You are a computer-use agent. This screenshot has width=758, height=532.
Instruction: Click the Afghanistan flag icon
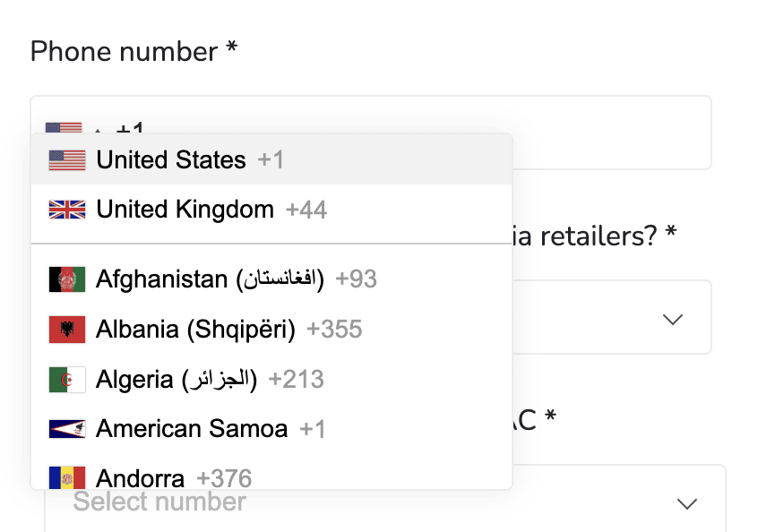coord(67,279)
